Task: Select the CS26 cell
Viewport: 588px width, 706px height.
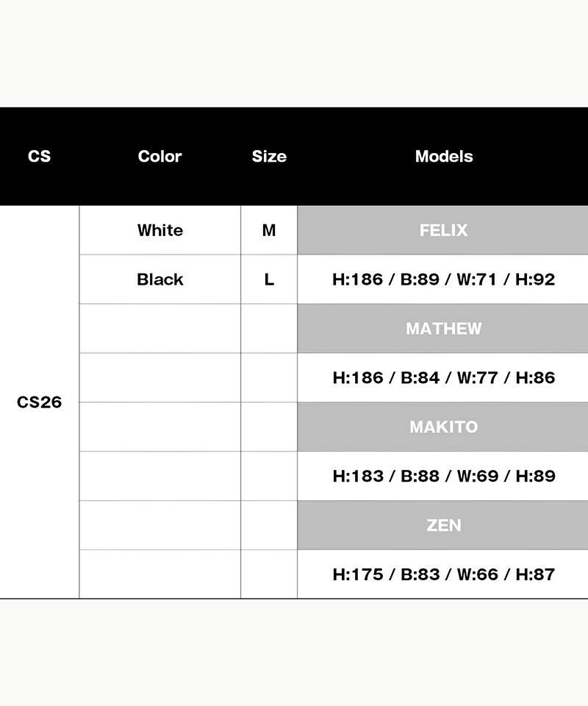Action: point(39,402)
